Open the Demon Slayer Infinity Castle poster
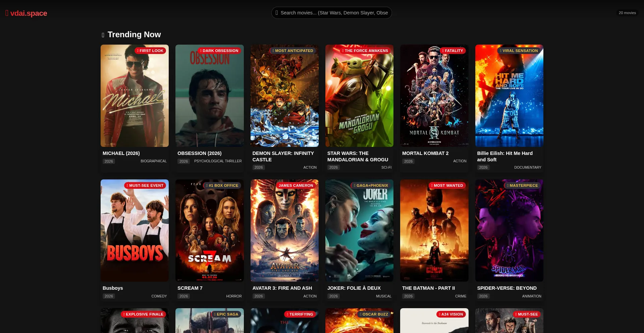 point(284,96)
